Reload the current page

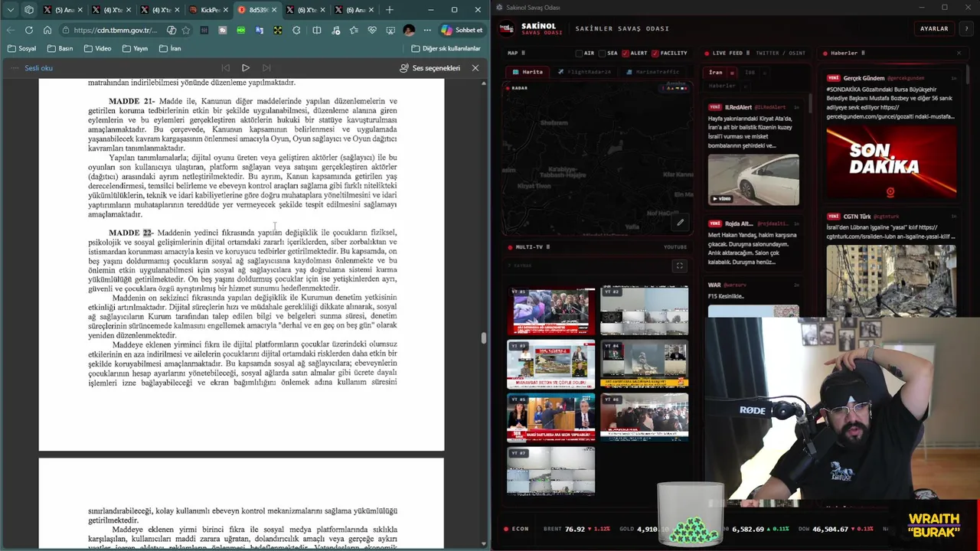point(29,30)
